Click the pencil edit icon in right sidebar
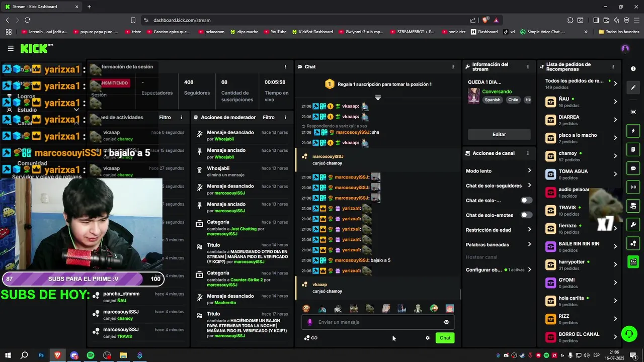Viewport: 644px width, 362px height. pyautogui.click(x=633, y=87)
